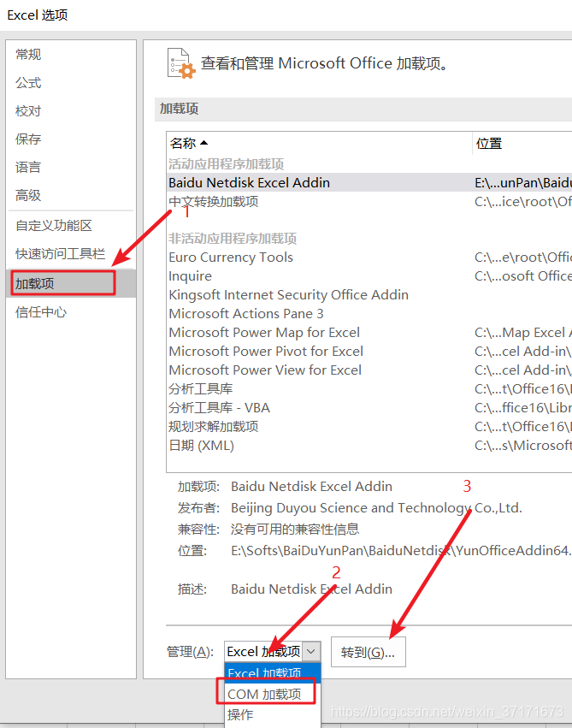Click the 转到(G)... button
The width and height of the screenshot is (572, 728).
[x=369, y=653]
